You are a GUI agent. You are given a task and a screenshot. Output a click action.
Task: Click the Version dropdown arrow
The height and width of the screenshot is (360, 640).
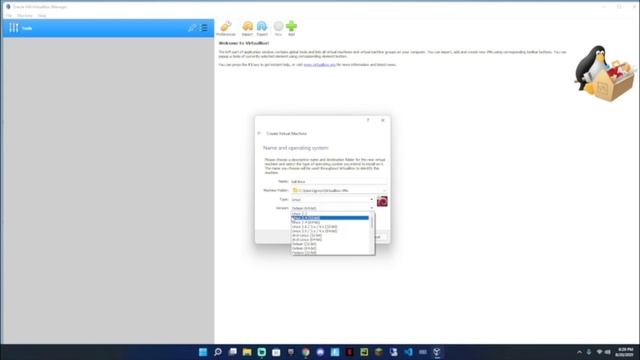click(x=371, y=208)
